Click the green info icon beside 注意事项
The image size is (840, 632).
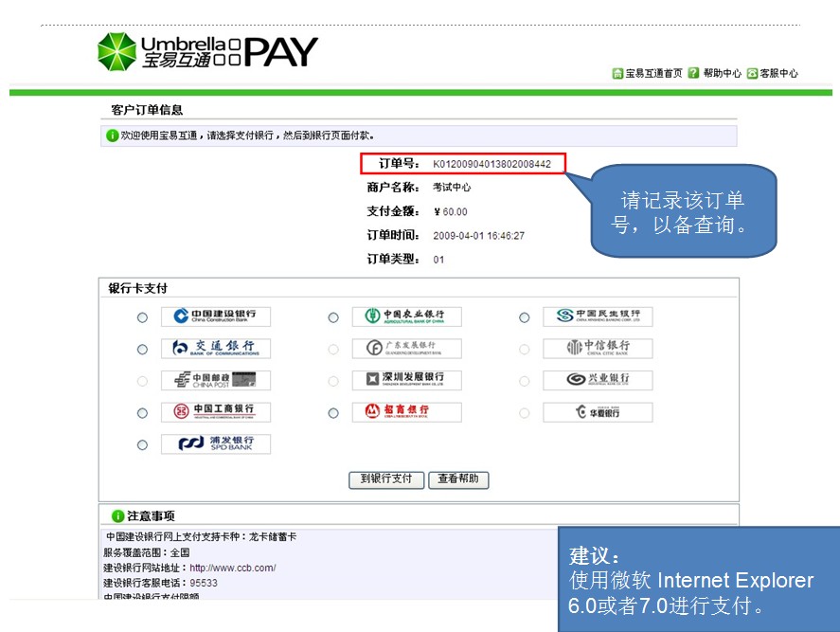[118, 514]
